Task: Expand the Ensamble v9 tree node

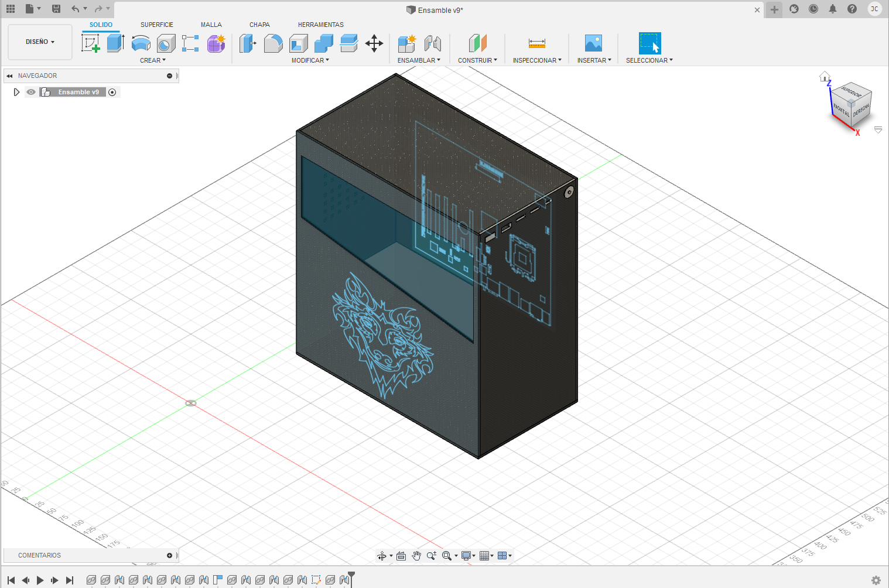Action: 16,92
